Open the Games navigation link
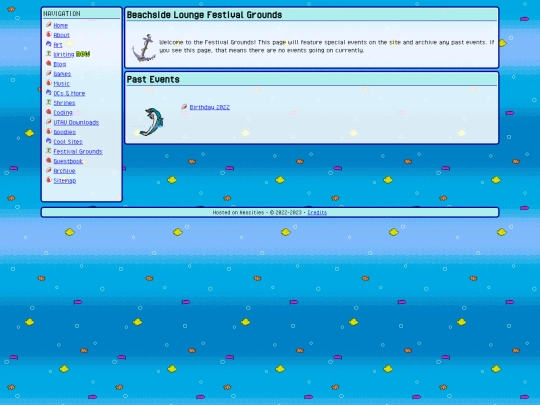The height and width of the screenshot is (405, 540). [x=62, y=74]
